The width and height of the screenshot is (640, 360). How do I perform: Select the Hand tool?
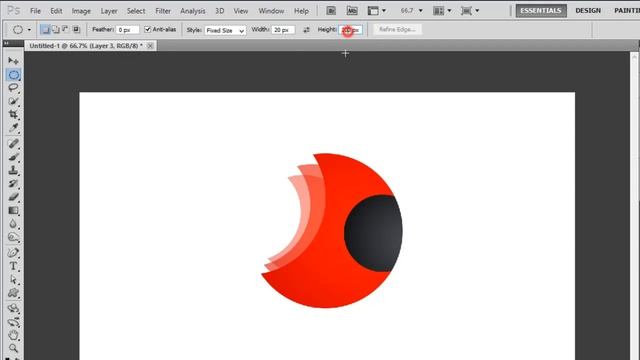[x=13, y=336]
